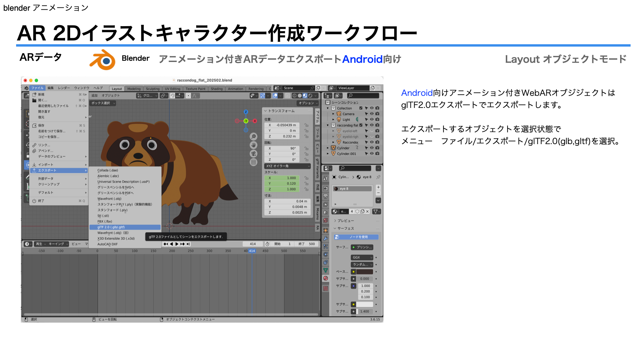This screenshot has width=644, height=362.
Task: Open Output properties tab icon
Action: point(325,196)
